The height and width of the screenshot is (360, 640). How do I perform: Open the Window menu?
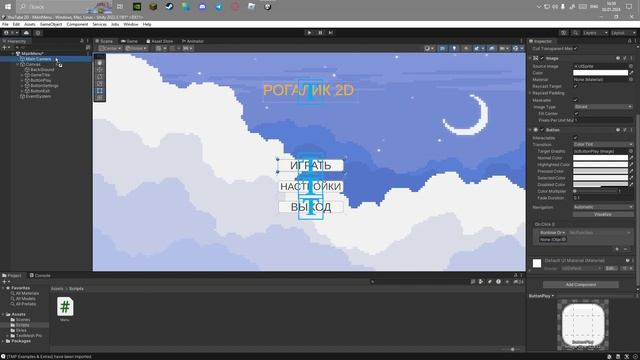point(131,24)
